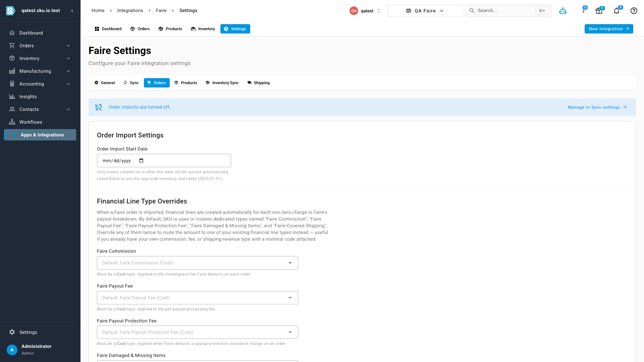Click the Insights bar chart icon

pyautogui.click(x=12, y=97)
